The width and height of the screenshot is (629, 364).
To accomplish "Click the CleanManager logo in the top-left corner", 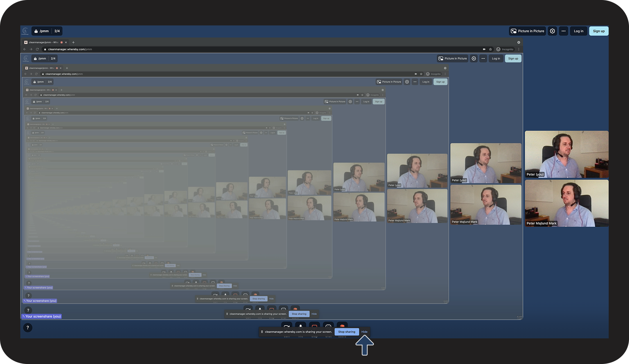I will click(25, 31).
